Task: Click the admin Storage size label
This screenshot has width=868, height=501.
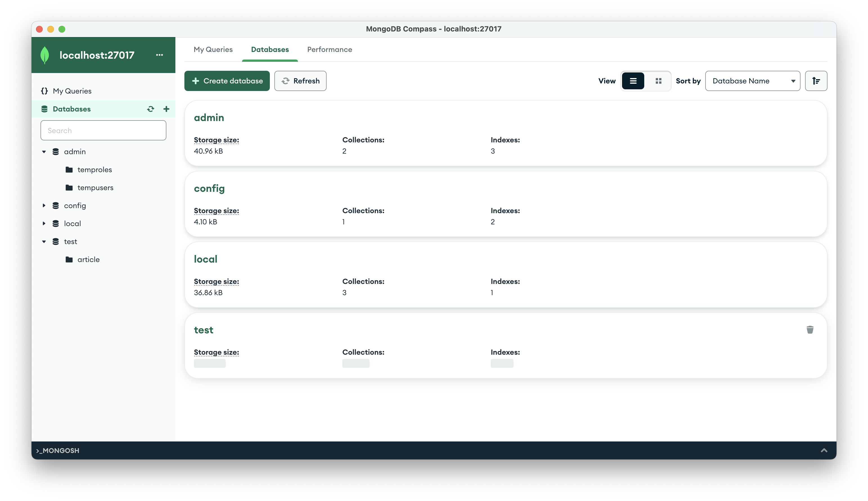Action: (x=216, y=140)
